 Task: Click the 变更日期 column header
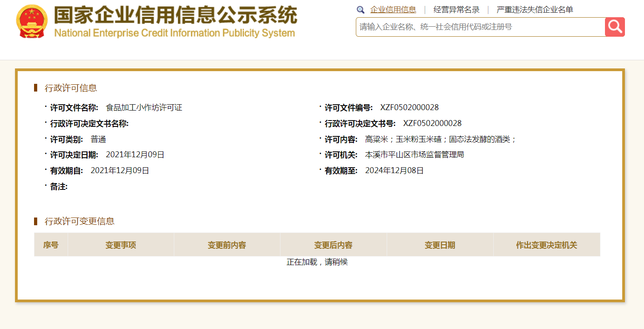tap(440, 245)
